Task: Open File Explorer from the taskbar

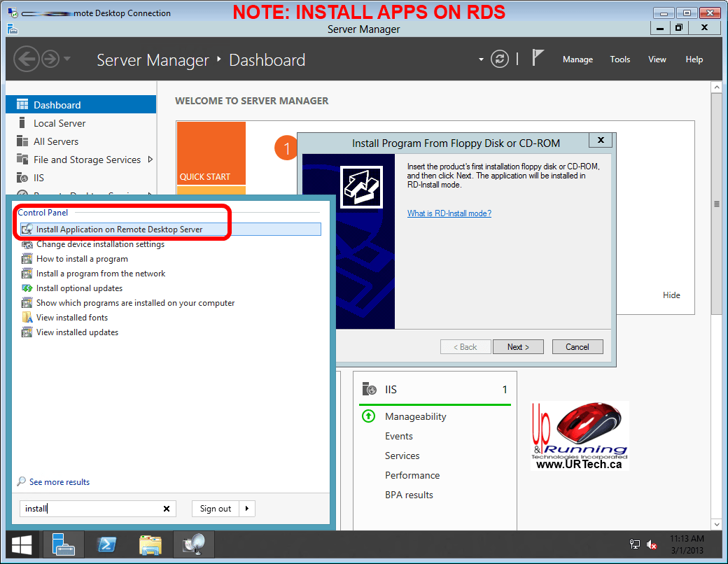Action: click(150, 544)
